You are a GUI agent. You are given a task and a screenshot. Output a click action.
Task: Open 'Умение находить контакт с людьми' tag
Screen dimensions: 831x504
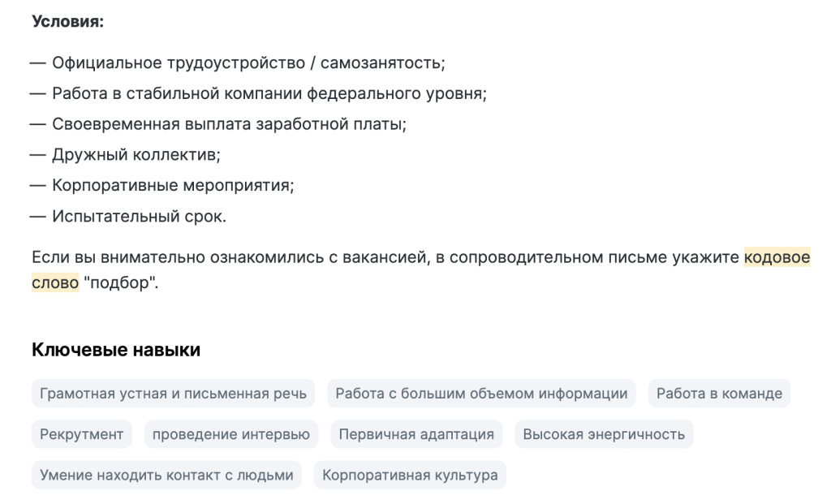click(166, 475)
